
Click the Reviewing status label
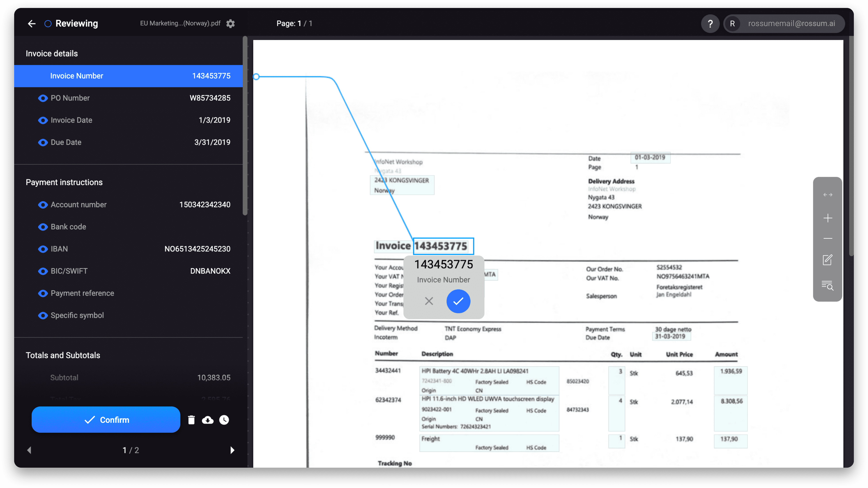(77, 24)
